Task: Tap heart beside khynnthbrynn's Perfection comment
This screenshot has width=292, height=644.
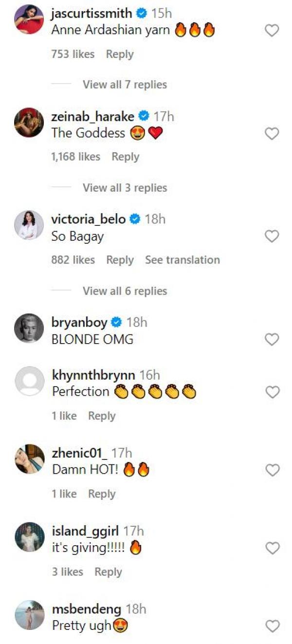Action: click(x=272, y=392)
